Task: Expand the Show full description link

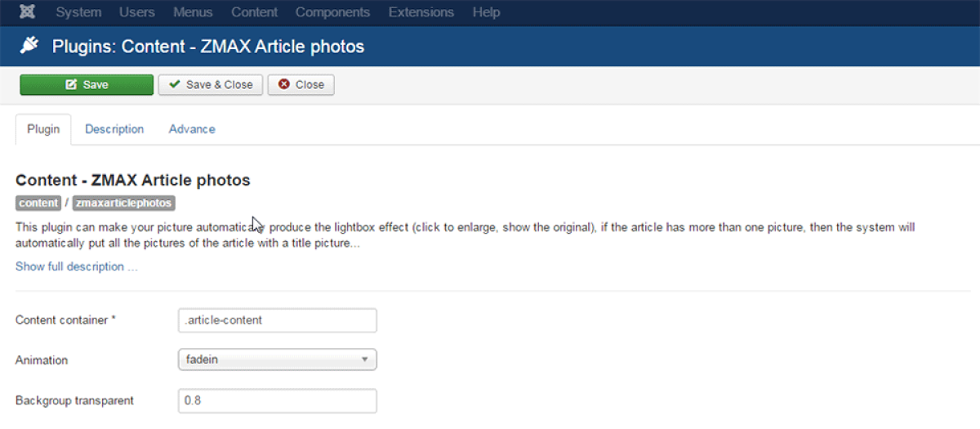Action: 76,266
